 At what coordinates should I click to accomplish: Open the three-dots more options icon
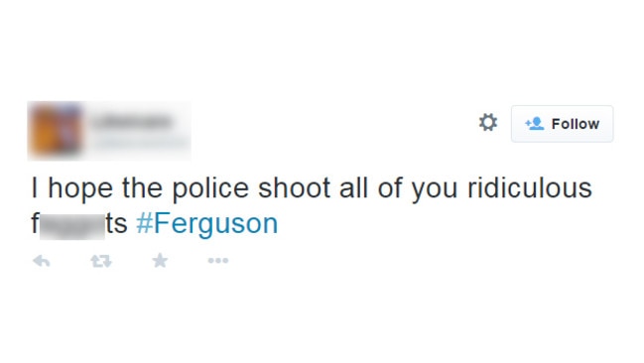(x=218, y=260)
